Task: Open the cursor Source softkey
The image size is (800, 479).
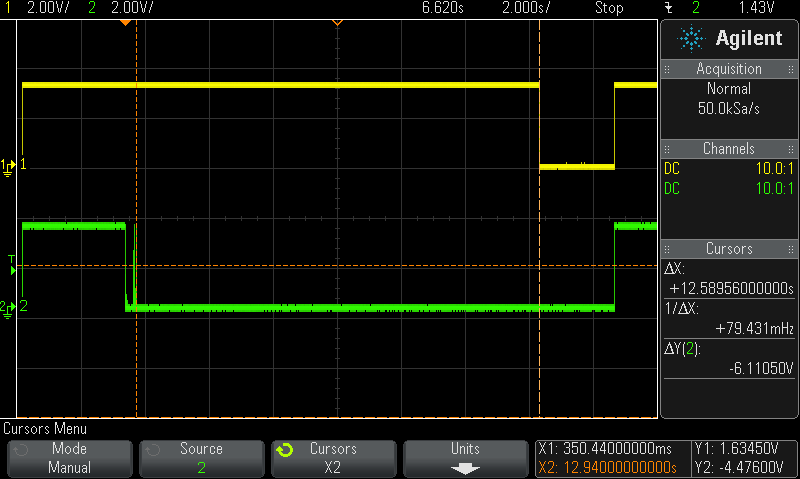Action: pos(201,458)
